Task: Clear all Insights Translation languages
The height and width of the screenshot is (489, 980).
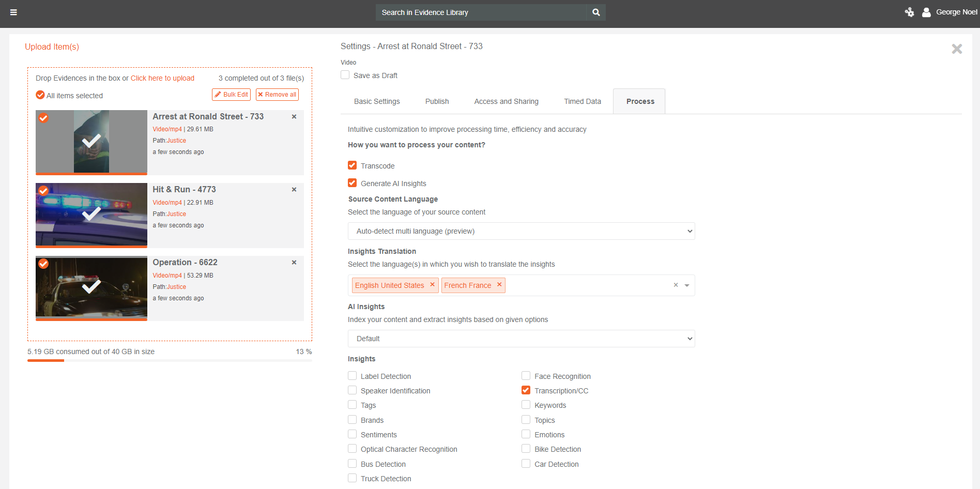Action: click(x=676, y=285)
